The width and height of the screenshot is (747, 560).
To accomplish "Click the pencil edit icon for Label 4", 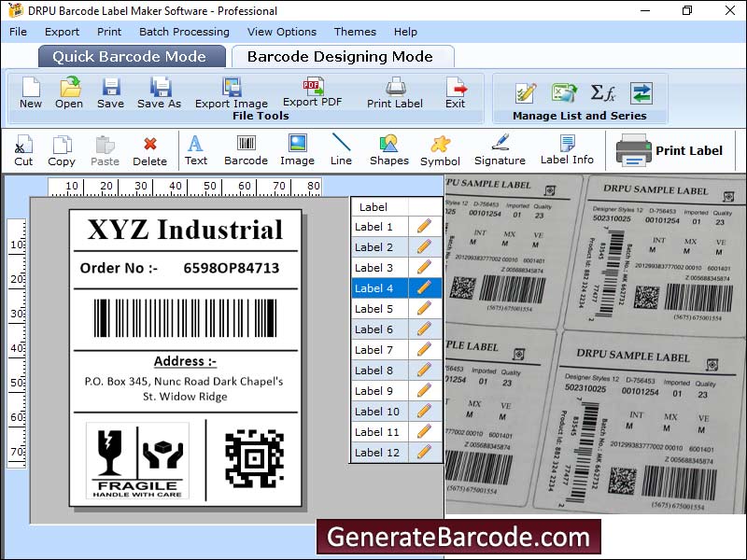I will pyautogui.click(x=424, y=288).
